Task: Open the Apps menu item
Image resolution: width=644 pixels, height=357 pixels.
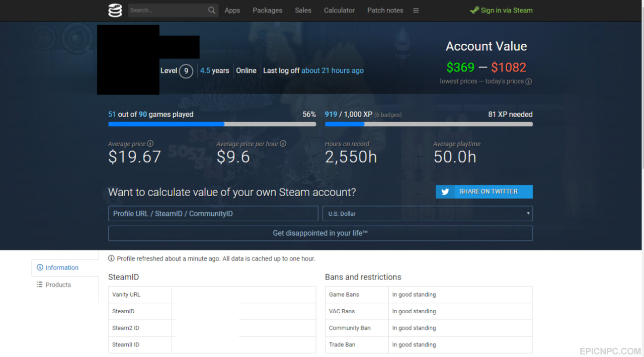Action: point(232,10)
